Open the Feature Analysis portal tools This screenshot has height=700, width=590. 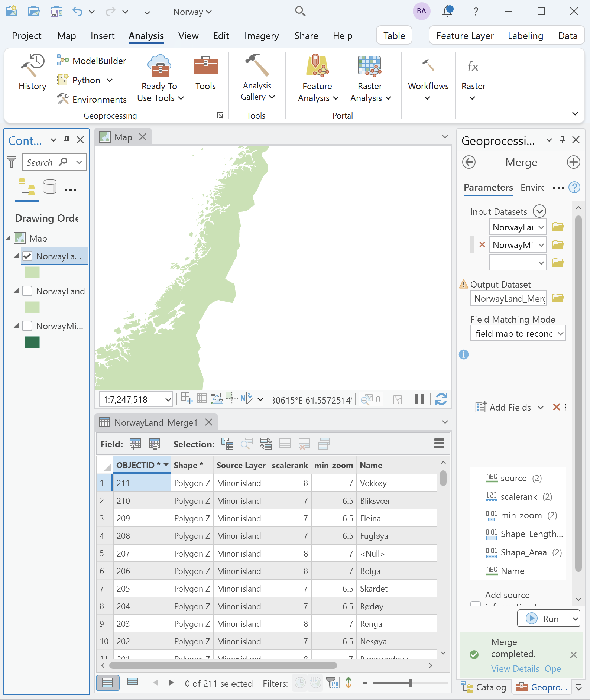[x=318, y=78]
